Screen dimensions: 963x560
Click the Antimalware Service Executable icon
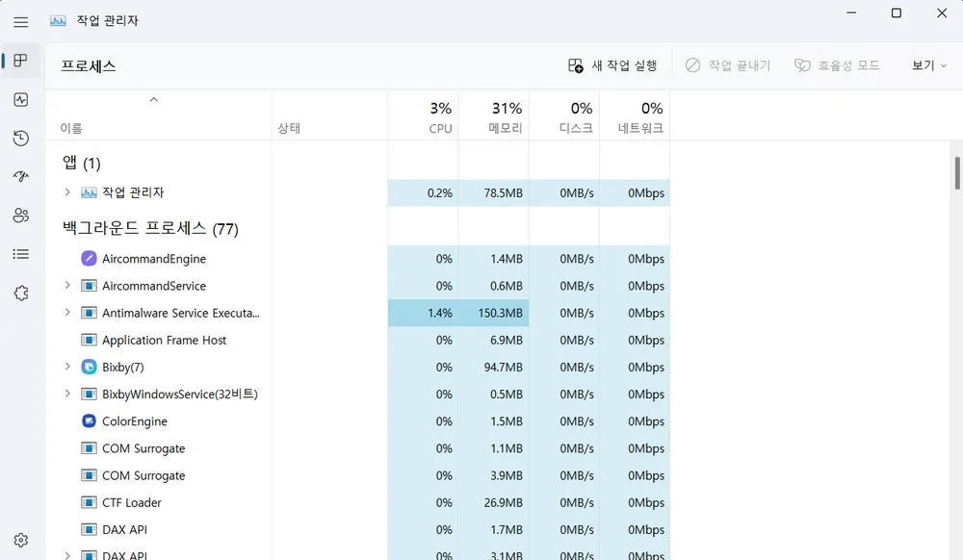(89, 313)
